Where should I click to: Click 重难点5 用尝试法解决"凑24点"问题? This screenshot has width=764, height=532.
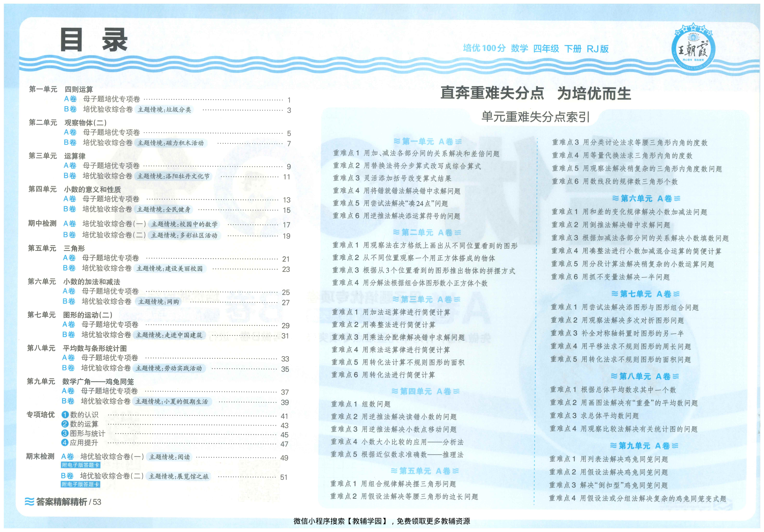[390, 203]
